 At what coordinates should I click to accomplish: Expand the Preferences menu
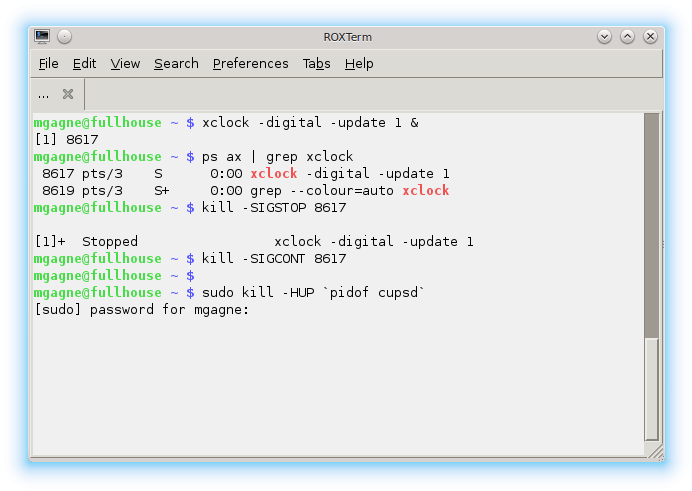(x=250, y=63)
